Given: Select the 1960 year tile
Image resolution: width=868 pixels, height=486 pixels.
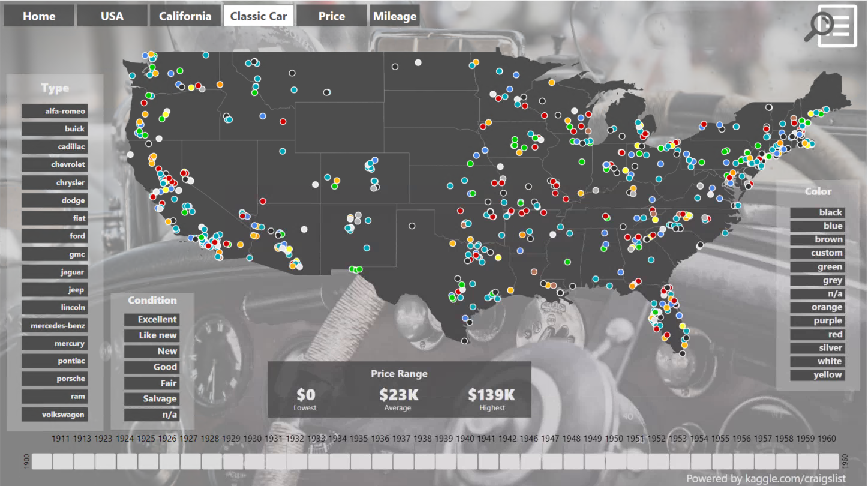Looking at the screenshot, I should (x=829, y=461).
